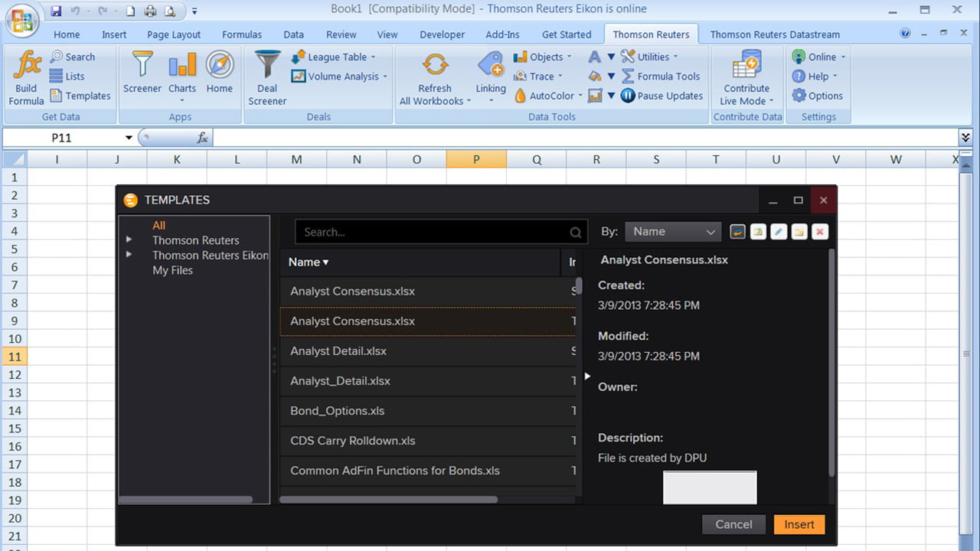This screenshot has height=551, width=980.
Task: Open Lists in the Get Data group
Action: [67, 77]
